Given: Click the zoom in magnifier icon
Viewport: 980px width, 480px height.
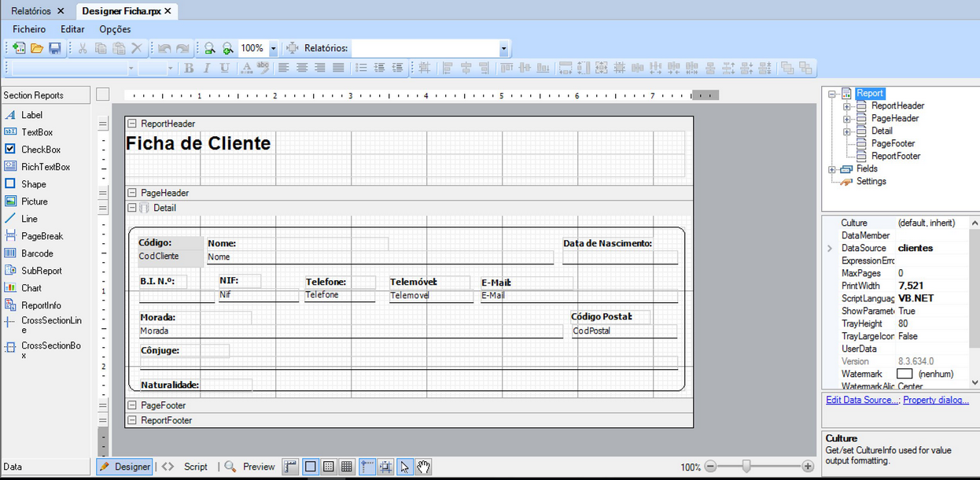Looking at the screenshot, I should [227, 49].
